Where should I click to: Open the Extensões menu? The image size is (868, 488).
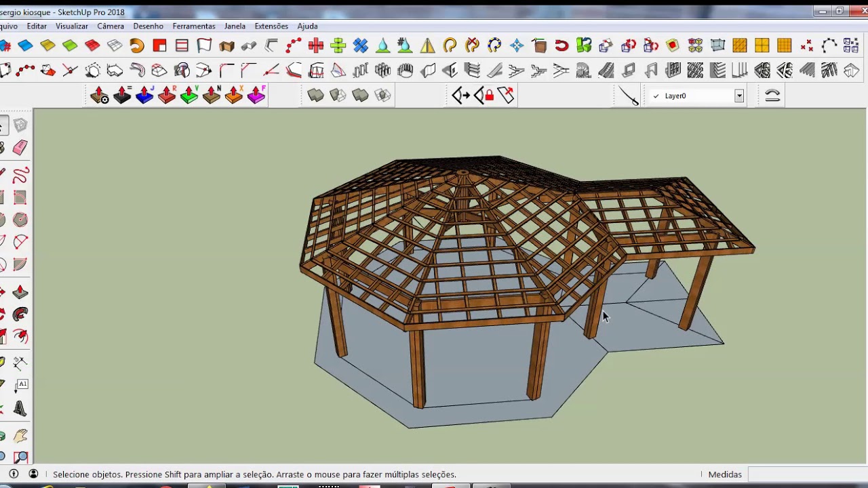(x=271, y=26)
